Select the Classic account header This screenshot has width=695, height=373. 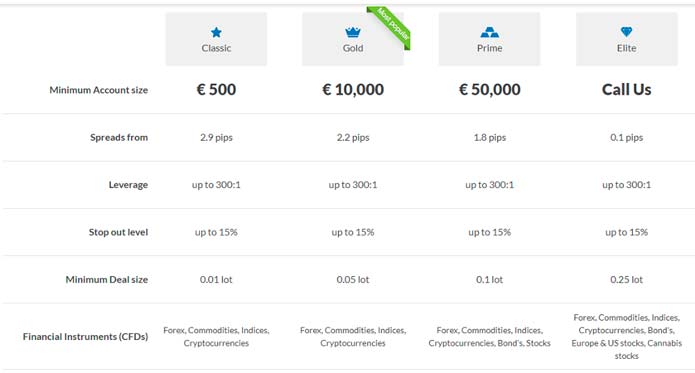pos(216,39)
